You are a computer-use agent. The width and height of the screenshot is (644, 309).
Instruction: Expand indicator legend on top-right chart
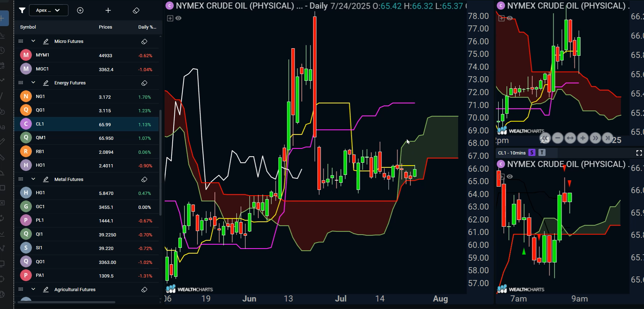(501, 18)
